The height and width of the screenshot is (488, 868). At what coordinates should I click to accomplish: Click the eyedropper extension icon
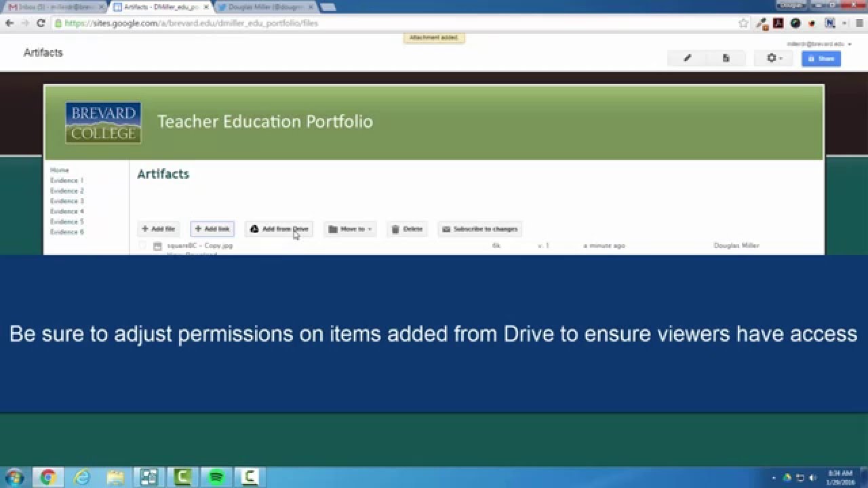click(x=763, y=23)
